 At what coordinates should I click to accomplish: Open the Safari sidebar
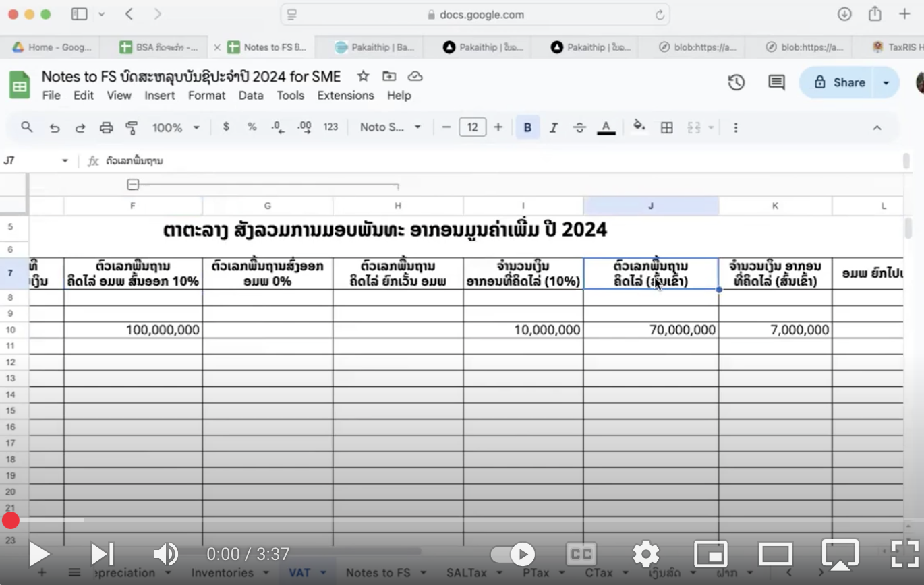[79, 14]
